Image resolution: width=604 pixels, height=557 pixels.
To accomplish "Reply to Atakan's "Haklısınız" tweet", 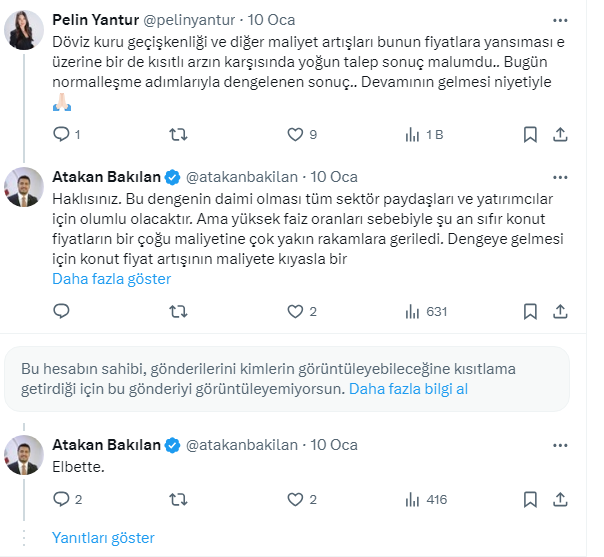I will 60,312.
